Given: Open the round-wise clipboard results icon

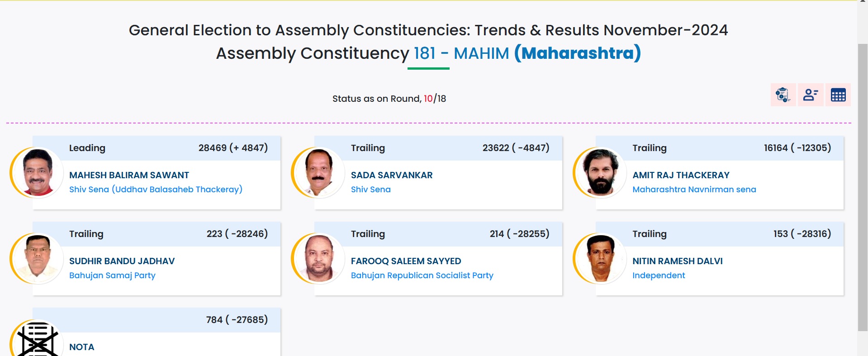Looking at the screenshot, I should tap(783, 95).
